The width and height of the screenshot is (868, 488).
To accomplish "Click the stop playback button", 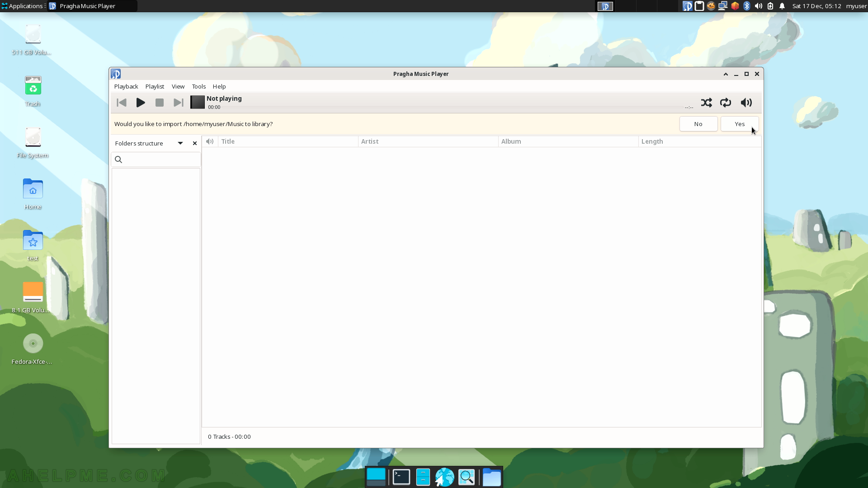I will [x=160, y=103].
